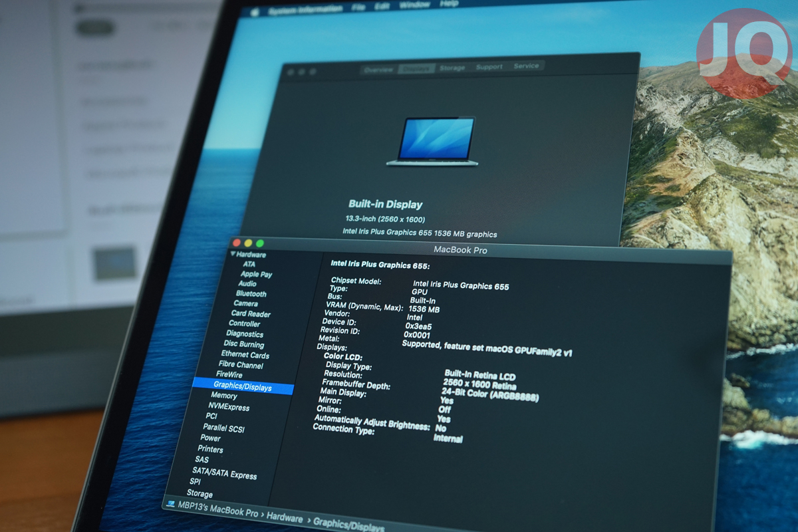798x532 pixels.
Task: Select ATA in the sidebar
Action: tap(249, 264)
